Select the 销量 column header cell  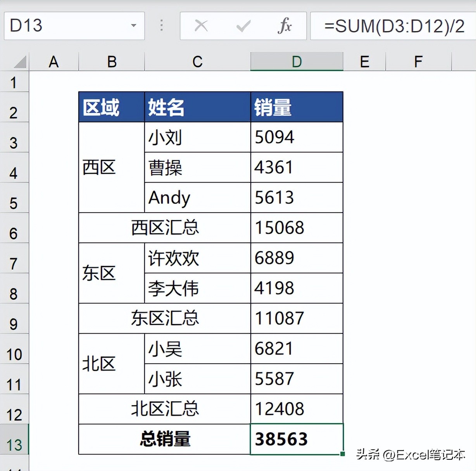(x=297, y=107)
